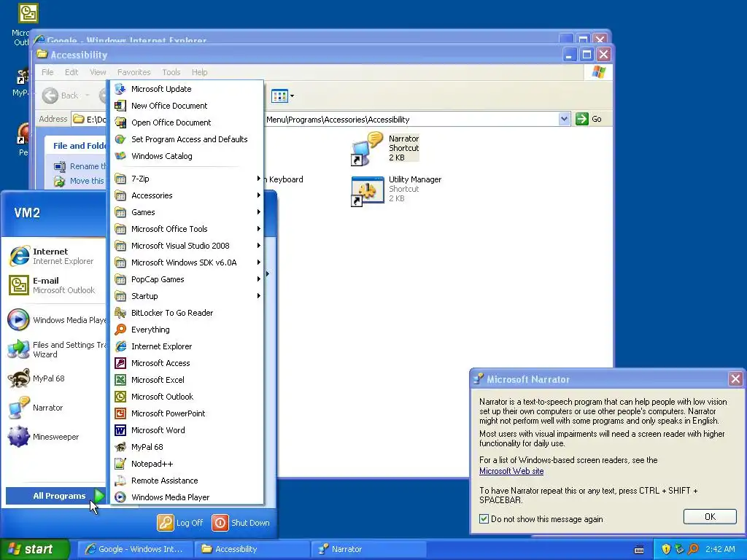747x560 pixels.
Task: Close the Microsoft Narrator dialog
Action: click(735, 379)
